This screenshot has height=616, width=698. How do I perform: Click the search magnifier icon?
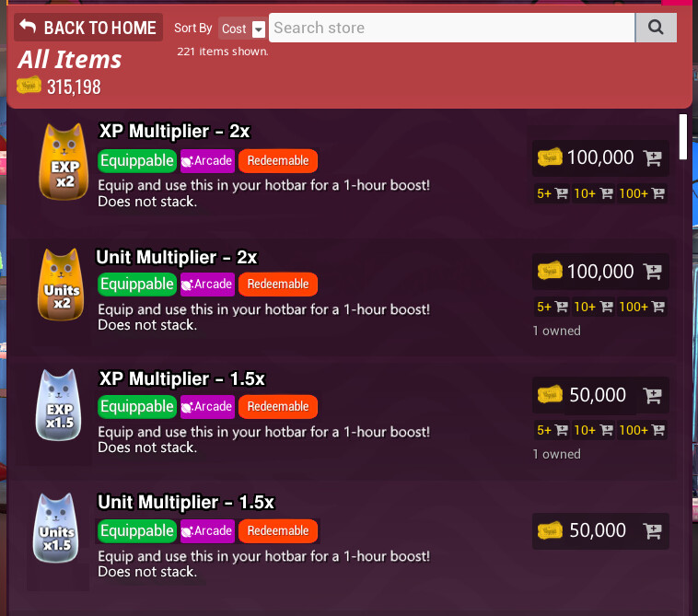tap(656, 28)
